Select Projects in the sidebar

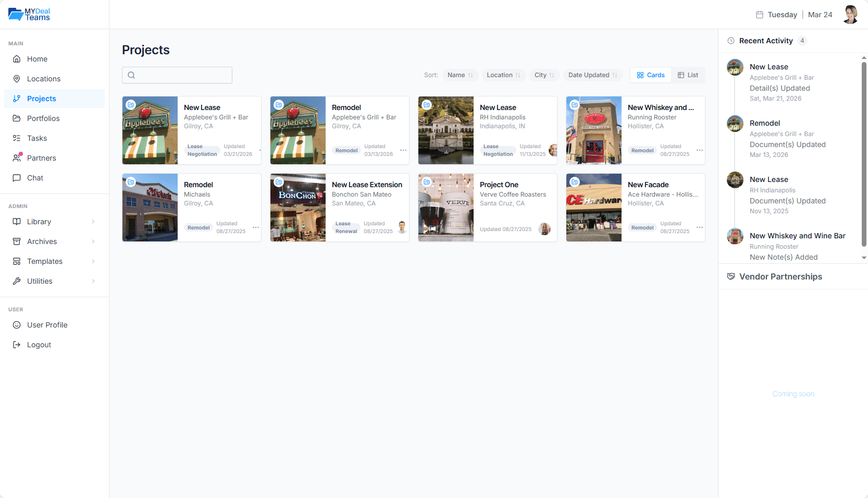(54, 99)
